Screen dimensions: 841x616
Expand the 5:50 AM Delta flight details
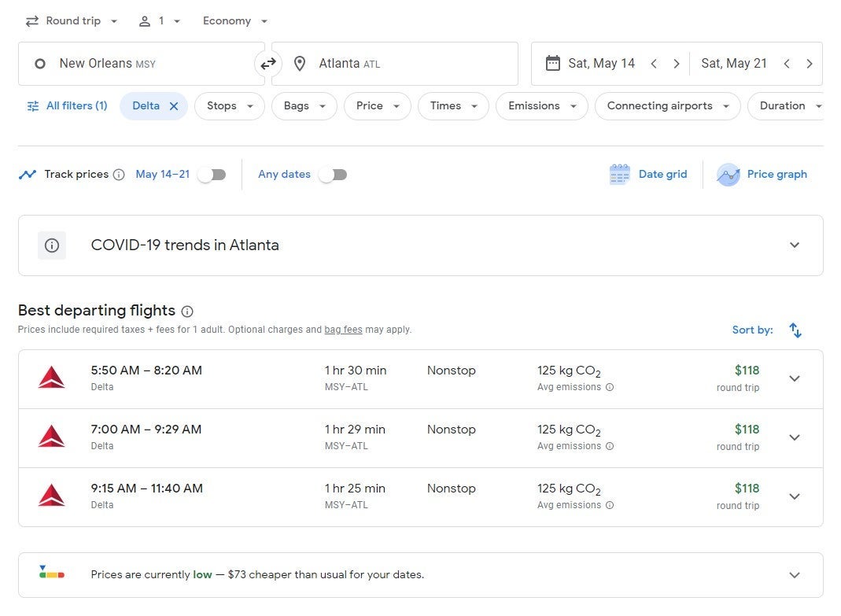pyautogui.click(x=795, y=378)
